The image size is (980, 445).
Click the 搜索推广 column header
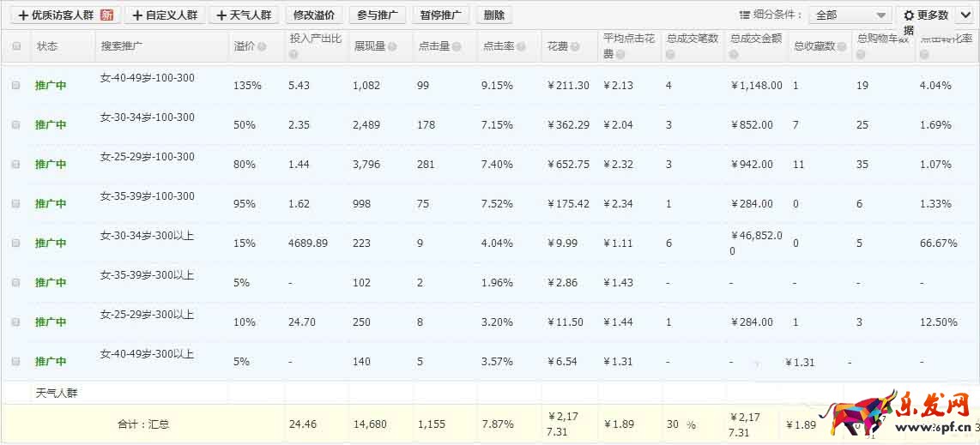(x=122, y=47)
